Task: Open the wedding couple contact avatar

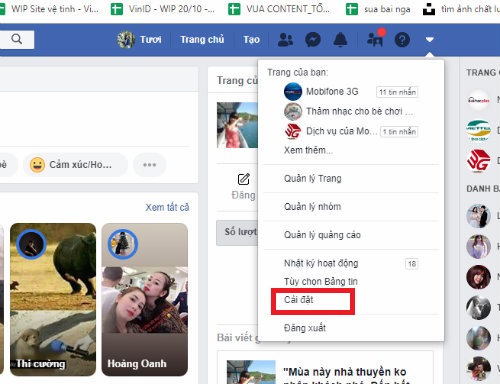Action: click(x=478, y=216)
